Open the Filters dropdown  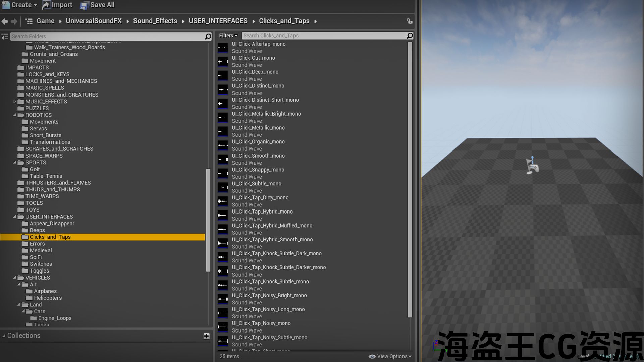pos(228,36)
